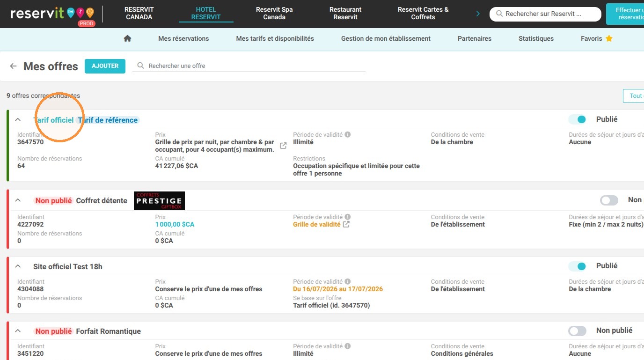Click the search magnifier in Rechercher une offre
The width and height of the screenshot is (644, 360).
(140, 66)
